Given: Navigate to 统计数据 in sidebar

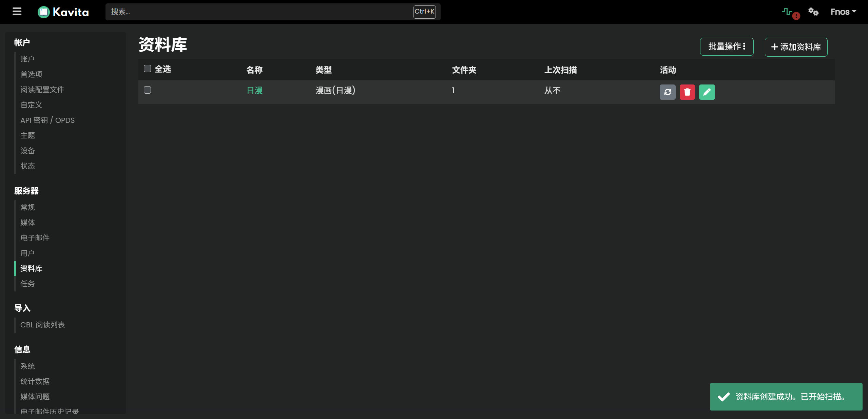Looking at the screenshot, I should pyautogui.click(x=35, y=381).
